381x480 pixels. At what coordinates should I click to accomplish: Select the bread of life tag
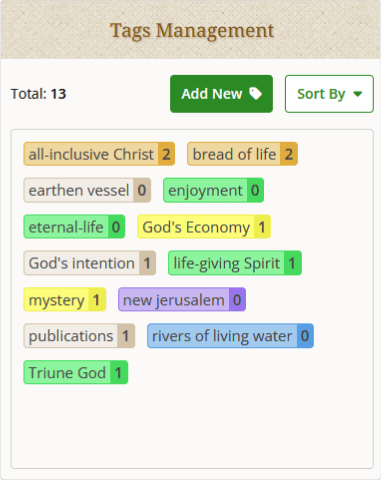tap(242, 154)
